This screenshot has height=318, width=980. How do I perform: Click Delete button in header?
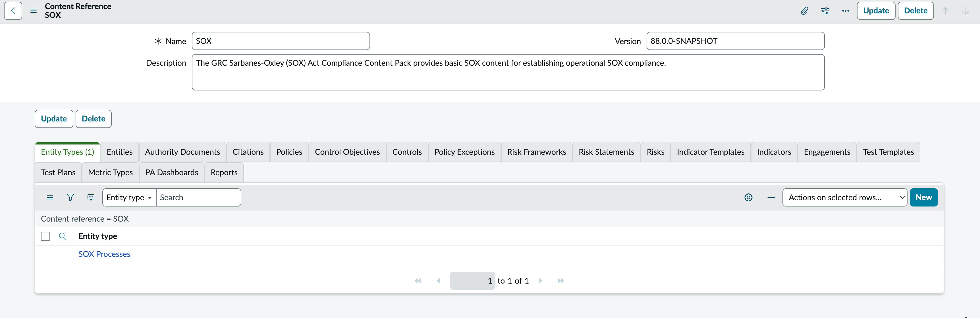(915, 11)
